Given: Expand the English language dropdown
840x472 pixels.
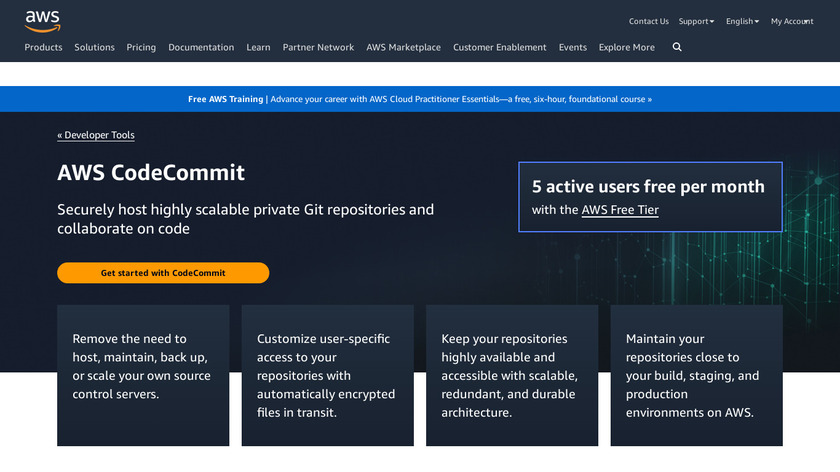Looking at the screenshot, I should tap(742, 21).
